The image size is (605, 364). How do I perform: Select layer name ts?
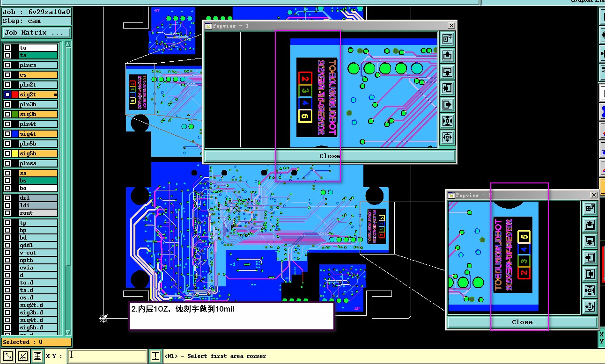tap(38, 55)
